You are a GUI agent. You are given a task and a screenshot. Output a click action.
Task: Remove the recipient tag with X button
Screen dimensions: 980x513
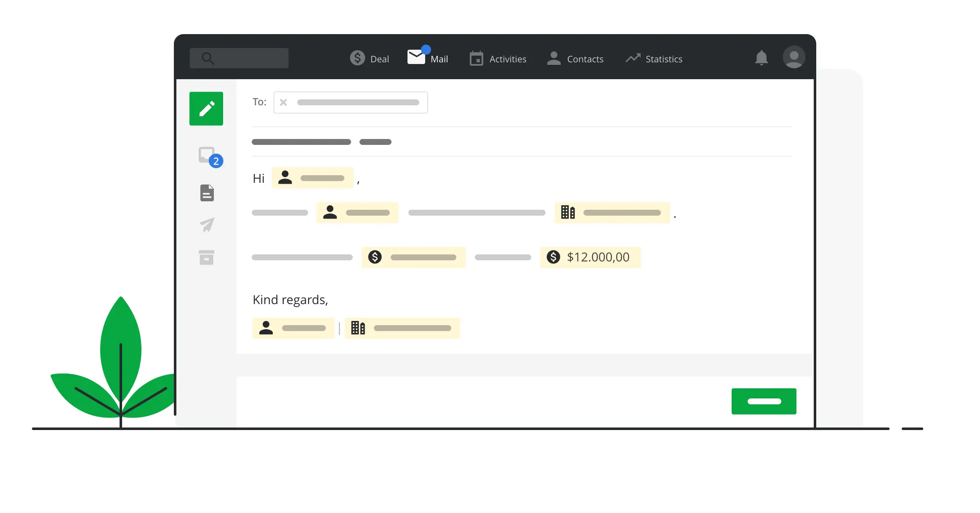pos(284,102)
